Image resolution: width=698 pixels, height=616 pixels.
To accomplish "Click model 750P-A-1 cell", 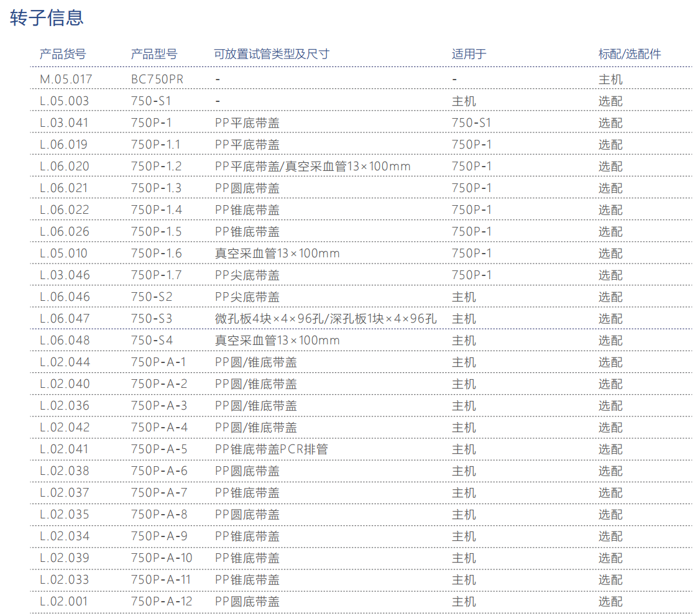I will click(159, 362).
